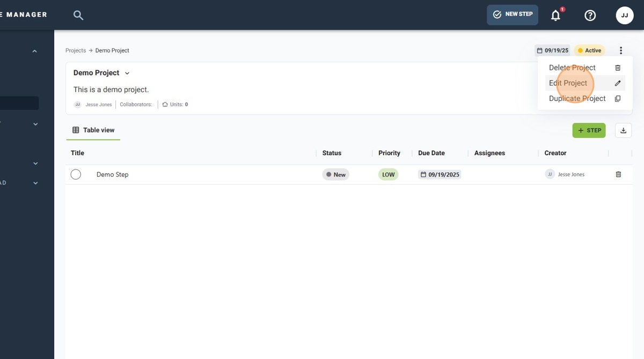Viewport: 644px width, 359px height.
Task: Open the 09/19/2025 due date of Demo Step
Action: [x=440, y=174]
